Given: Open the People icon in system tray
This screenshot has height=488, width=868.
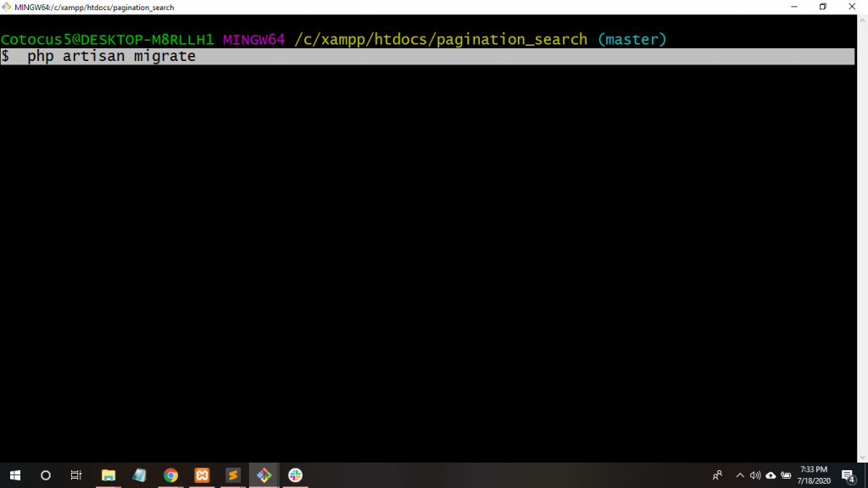Looking at the screenshot, I should (718, 475).
